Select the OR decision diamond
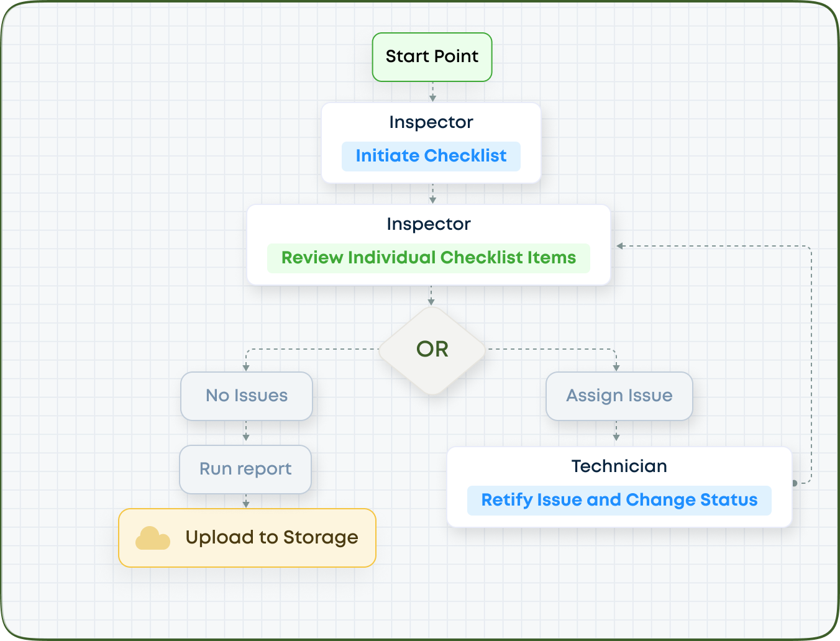The image size is (840, 641). 432,350
